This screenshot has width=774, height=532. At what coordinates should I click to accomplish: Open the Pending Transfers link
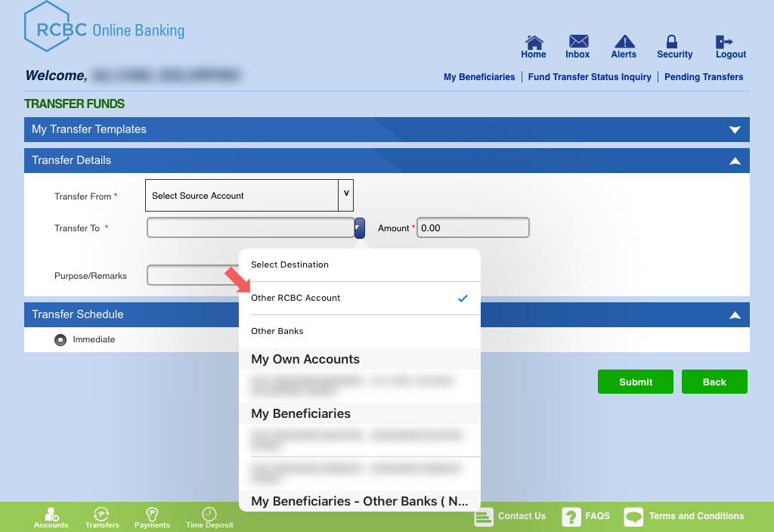(704, 77)
